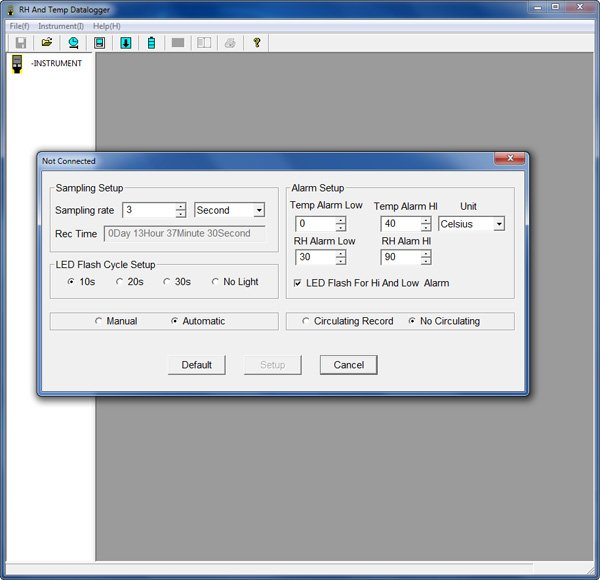
Task: Click the gray rectangle toolbar icon
Action: pos(178,42)
